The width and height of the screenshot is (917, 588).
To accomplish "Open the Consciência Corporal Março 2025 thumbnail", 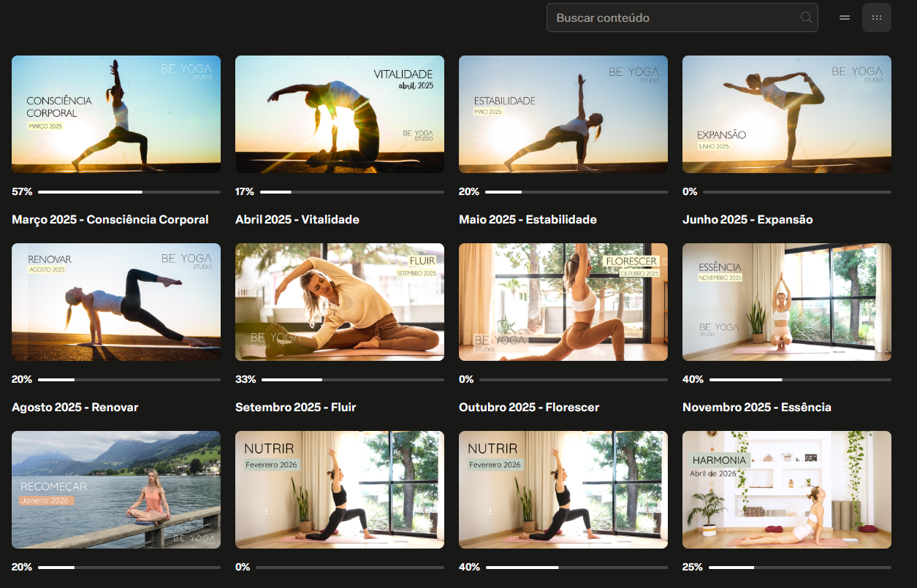I will tap(116, 115).
